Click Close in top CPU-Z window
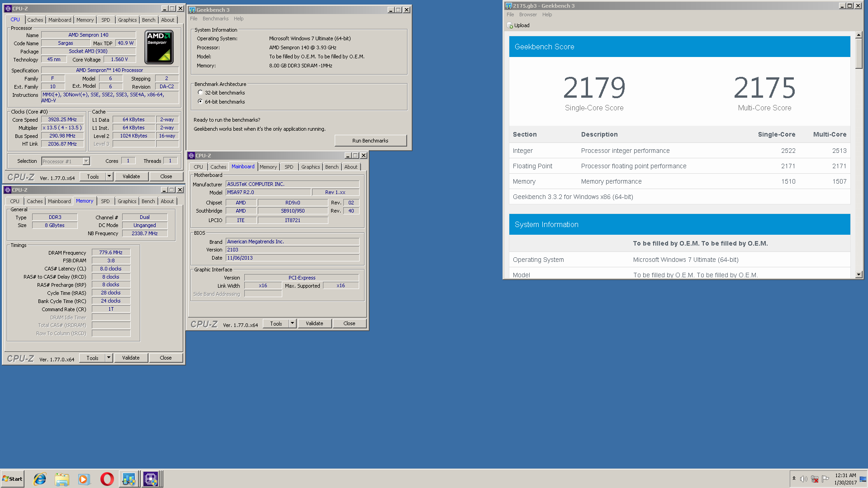Image resolution: width=868 pixels, height=488 pixels. 166,176
